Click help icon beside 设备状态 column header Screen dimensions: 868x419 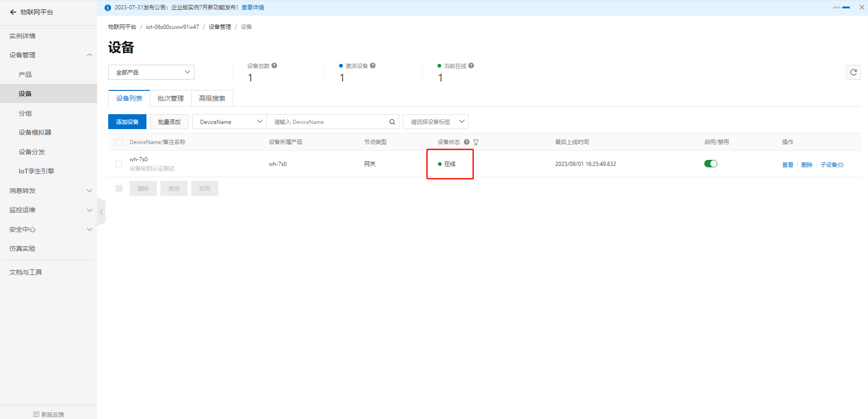point(466,142)
